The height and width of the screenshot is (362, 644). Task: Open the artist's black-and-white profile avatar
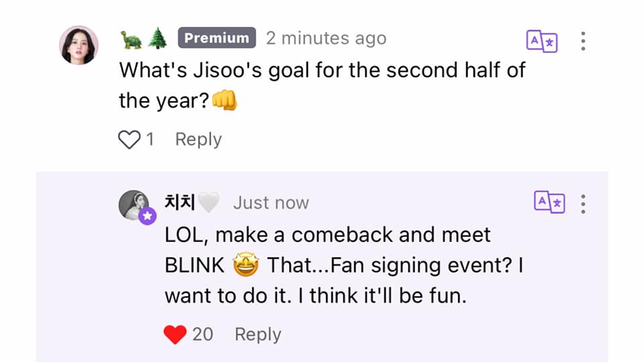134,205
